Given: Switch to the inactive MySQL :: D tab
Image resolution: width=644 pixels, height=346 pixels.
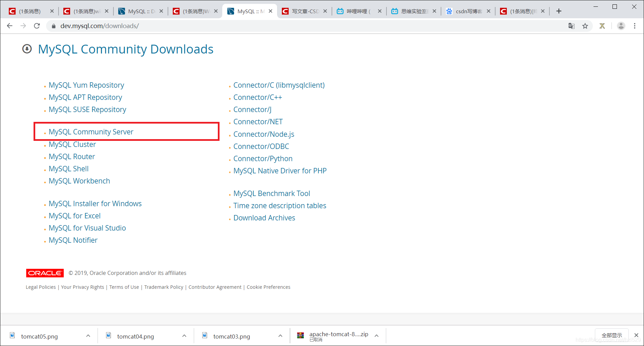Looking at the screenshot, I should coord(141,11).
